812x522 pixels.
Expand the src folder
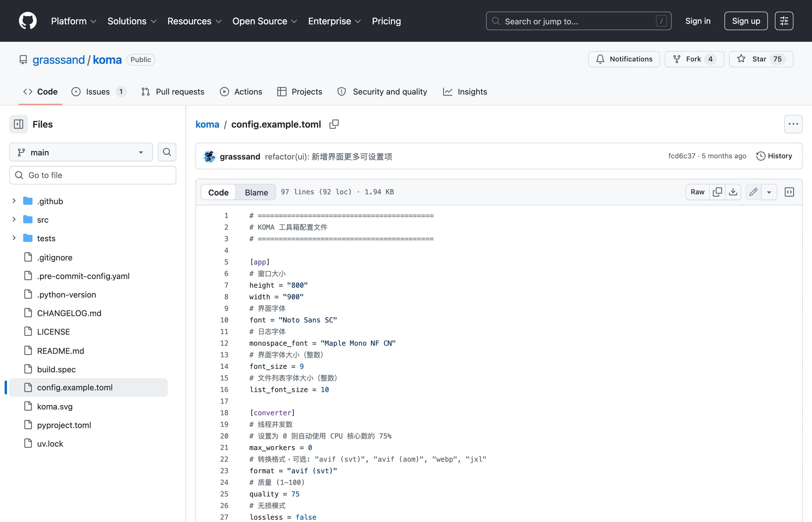[14, 220]
